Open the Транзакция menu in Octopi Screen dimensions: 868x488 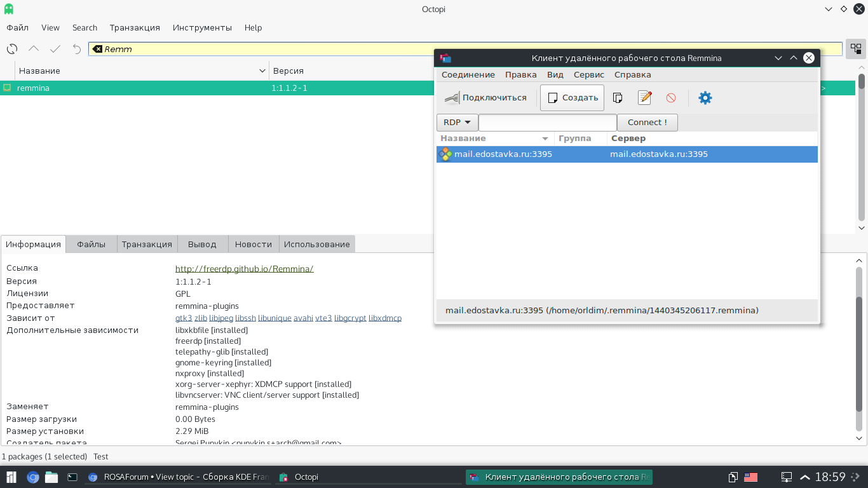135,28
